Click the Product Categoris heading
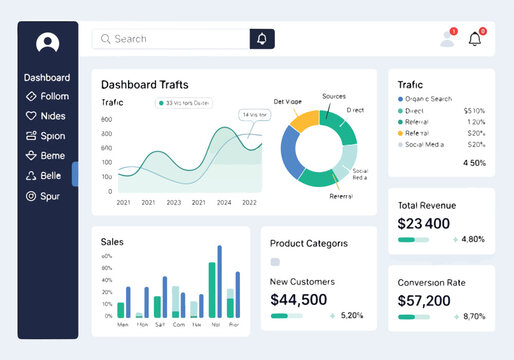Screen dimensions: 514x360 pos(309,244)
